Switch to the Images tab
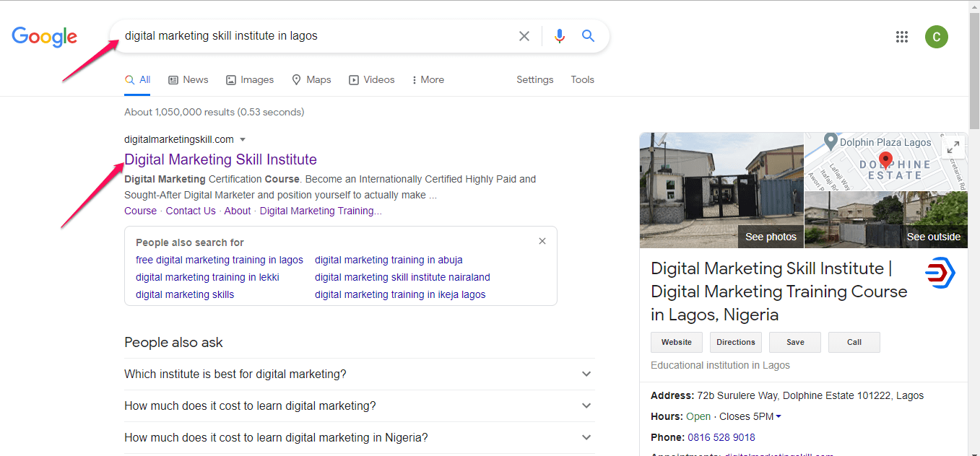Viewport: 980px width, 456px height. (250, 80)
